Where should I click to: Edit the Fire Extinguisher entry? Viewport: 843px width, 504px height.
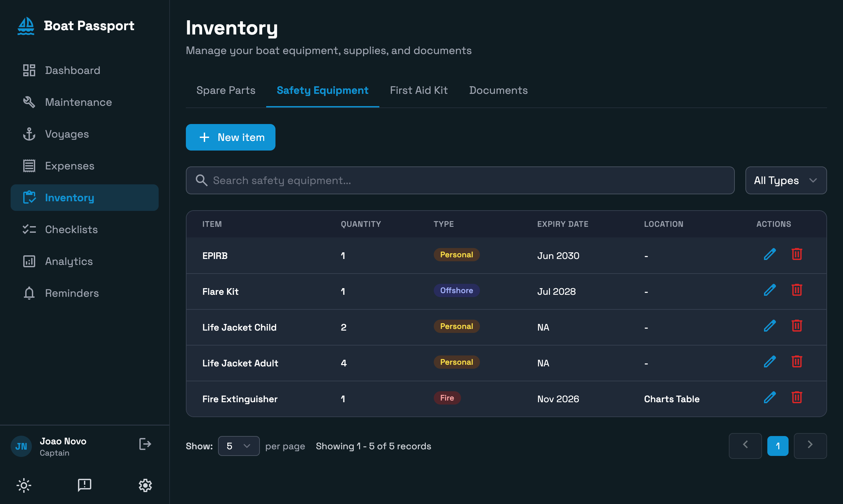click(770, 398)
